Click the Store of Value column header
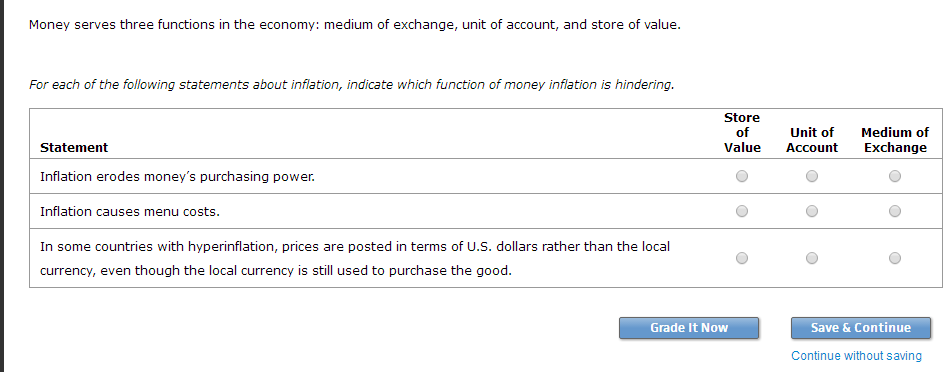The image size is (945, 372). (x=742, y=133)
